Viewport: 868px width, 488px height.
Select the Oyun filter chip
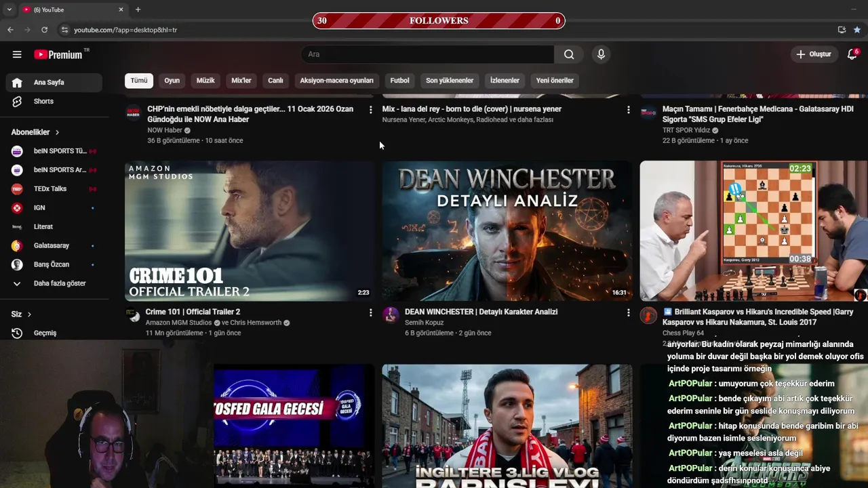tap(172, 81)
